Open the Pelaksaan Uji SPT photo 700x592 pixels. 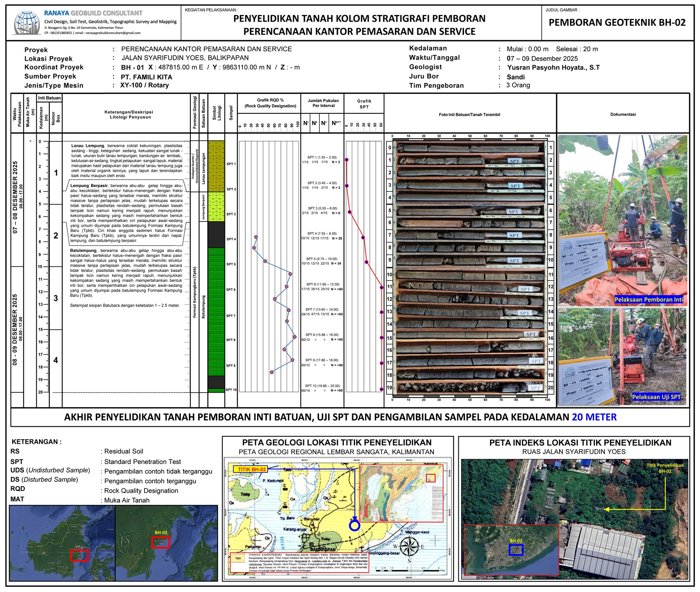(x=623, y=356)
